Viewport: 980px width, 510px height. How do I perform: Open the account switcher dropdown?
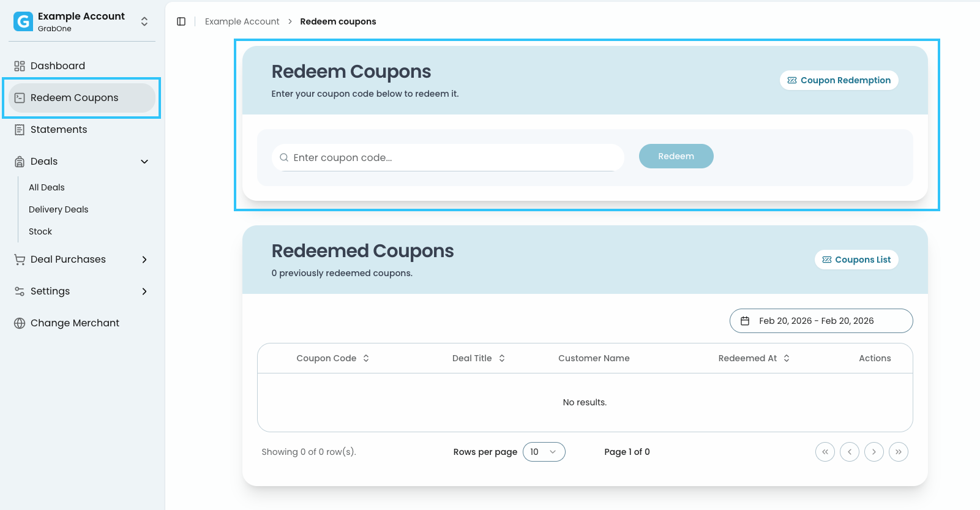click(144, 21)
